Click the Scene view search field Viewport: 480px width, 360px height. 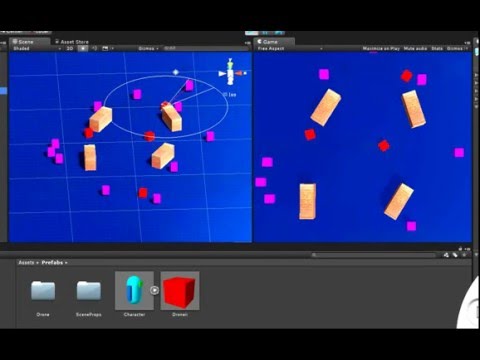[205, 49]
